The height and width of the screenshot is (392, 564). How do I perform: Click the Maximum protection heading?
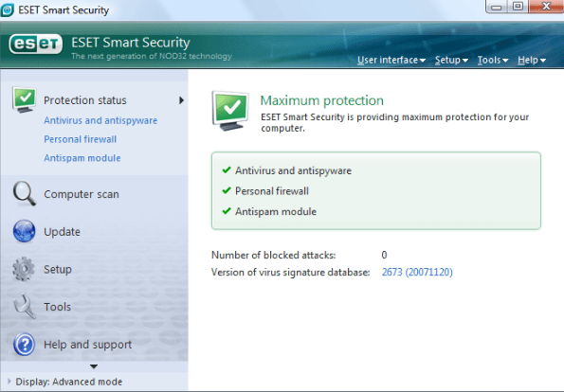(x=322, y=100)
